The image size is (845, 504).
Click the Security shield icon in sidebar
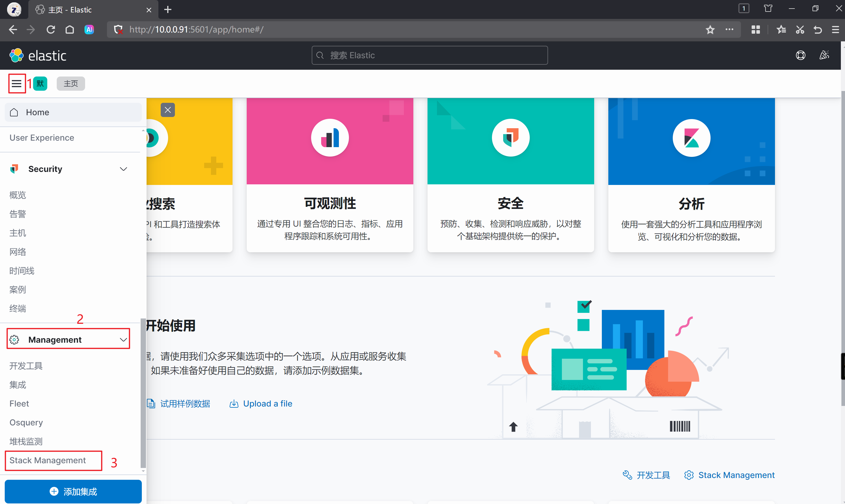[x=14, y=169]
